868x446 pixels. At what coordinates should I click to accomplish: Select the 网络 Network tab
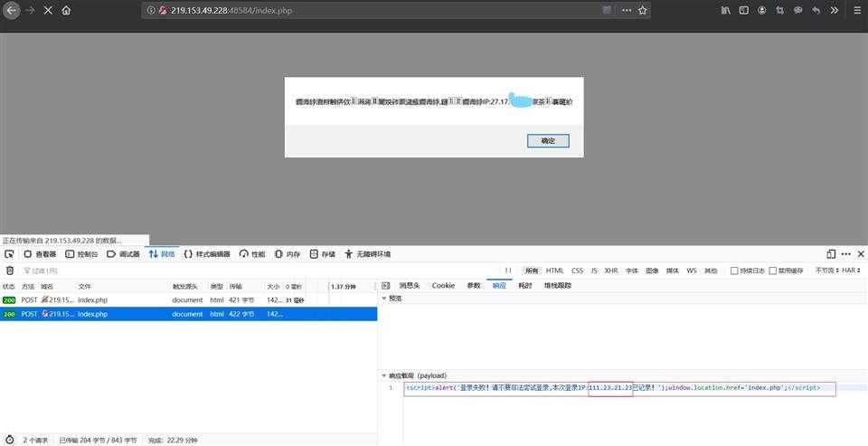162,254
